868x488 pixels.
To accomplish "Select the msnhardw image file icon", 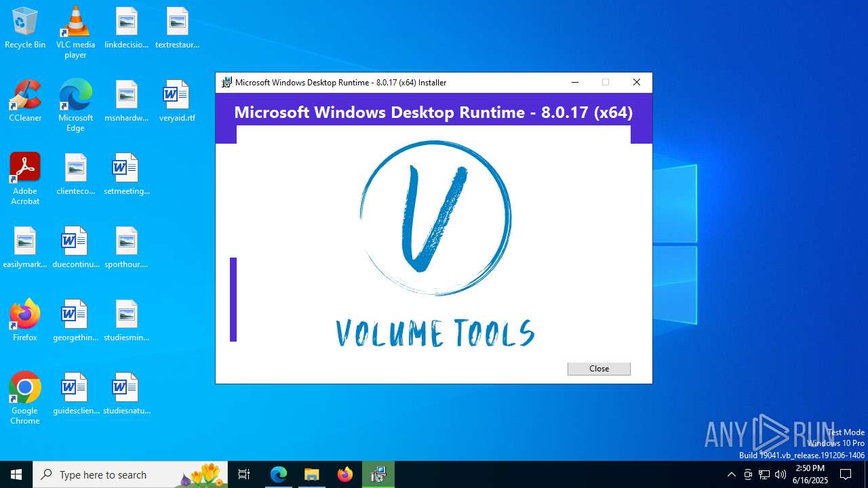I will 126,101.
